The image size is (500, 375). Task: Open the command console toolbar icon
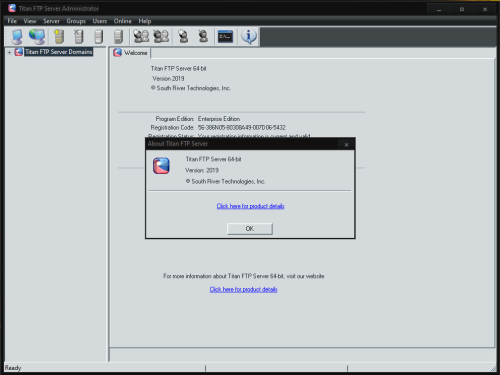pos(225,36)
